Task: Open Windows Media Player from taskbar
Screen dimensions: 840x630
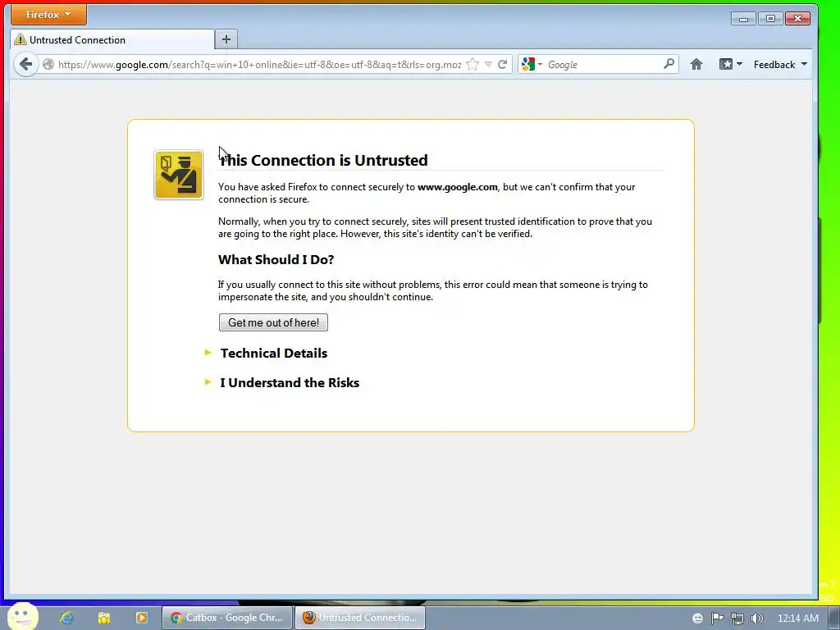Action: (x=141, y=618)
